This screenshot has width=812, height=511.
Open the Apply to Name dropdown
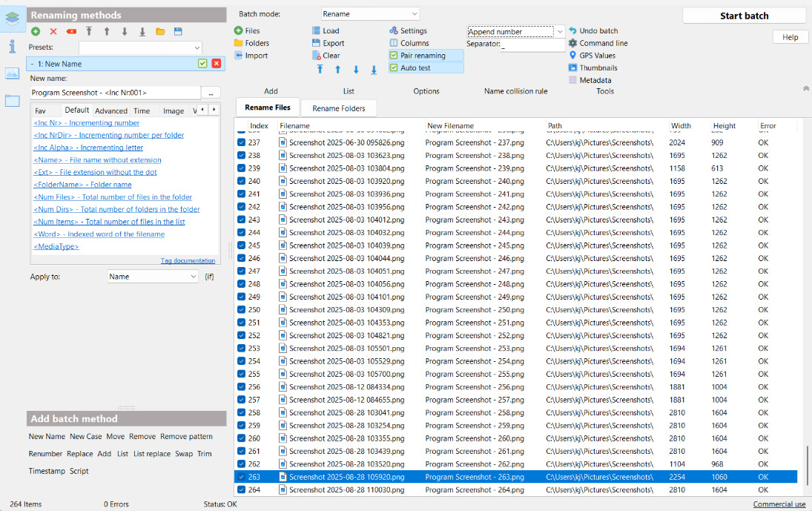point(153,277)
